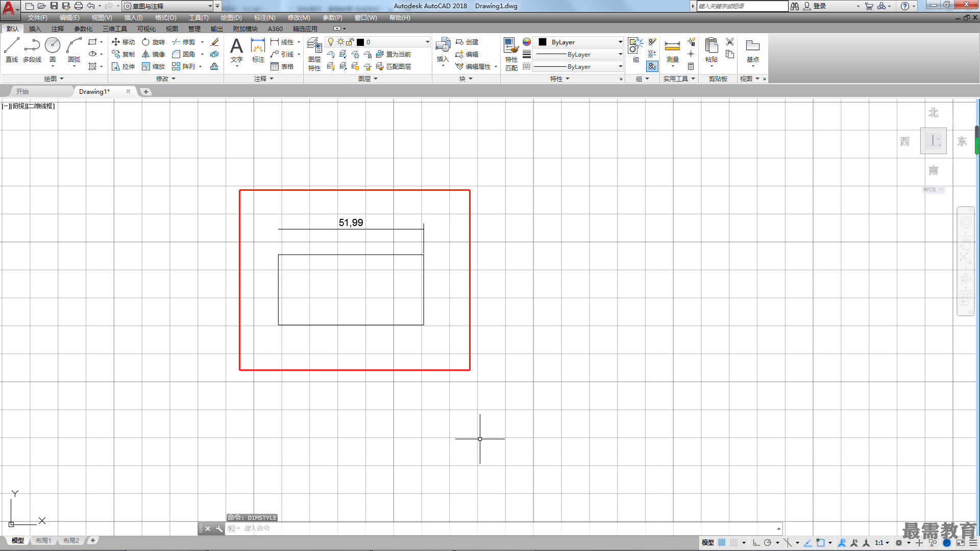Click Make Current (置为当前) layer button

tap(394, 54)
